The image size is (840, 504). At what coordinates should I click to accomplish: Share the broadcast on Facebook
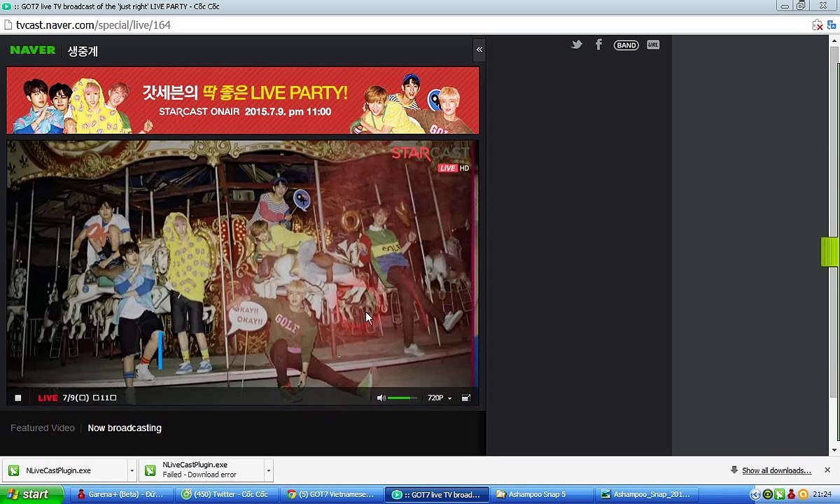pyautogui.click(x=598, y=45)
